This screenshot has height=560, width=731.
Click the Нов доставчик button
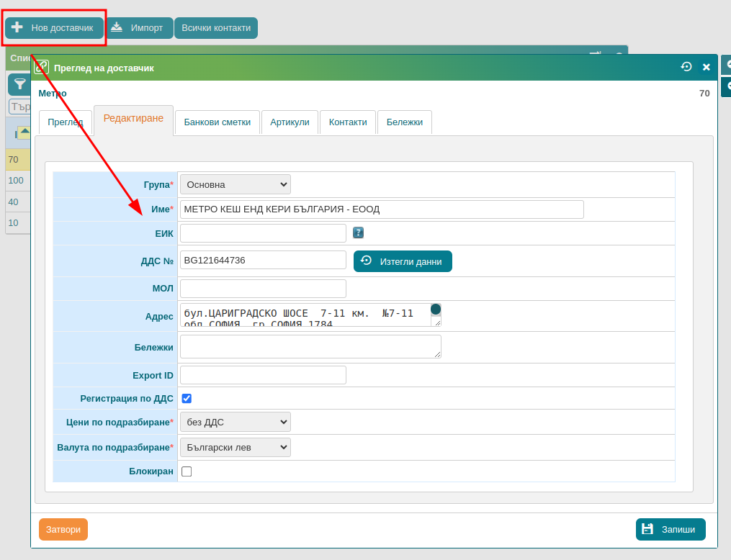pos(55,28)
